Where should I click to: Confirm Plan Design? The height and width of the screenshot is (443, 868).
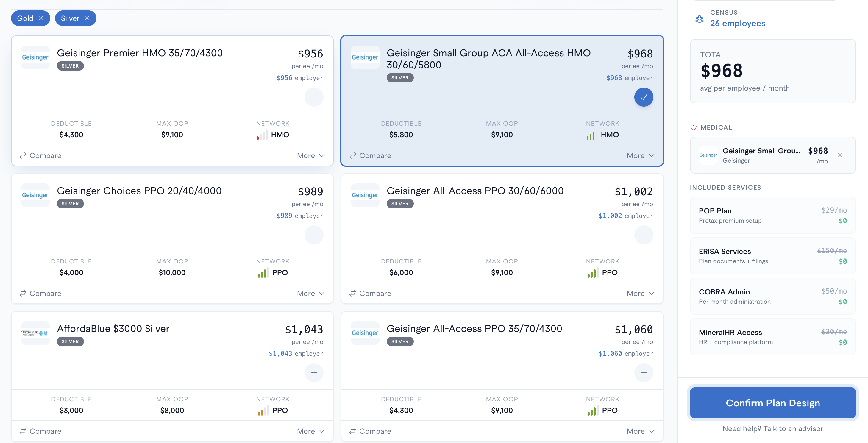point(772,403)
